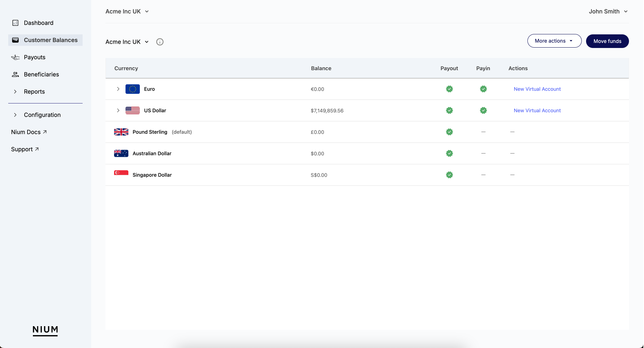Click New Virtual Account for Euro

(x=537, y=89)
